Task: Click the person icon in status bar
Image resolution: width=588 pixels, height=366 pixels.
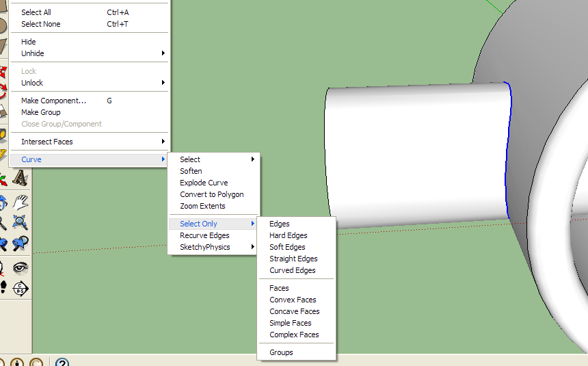Action: tap(18, 362)
